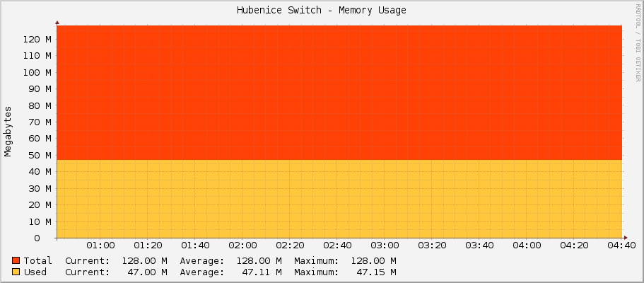Click the '20 M' y-axis label

click(x=40, y=205)
